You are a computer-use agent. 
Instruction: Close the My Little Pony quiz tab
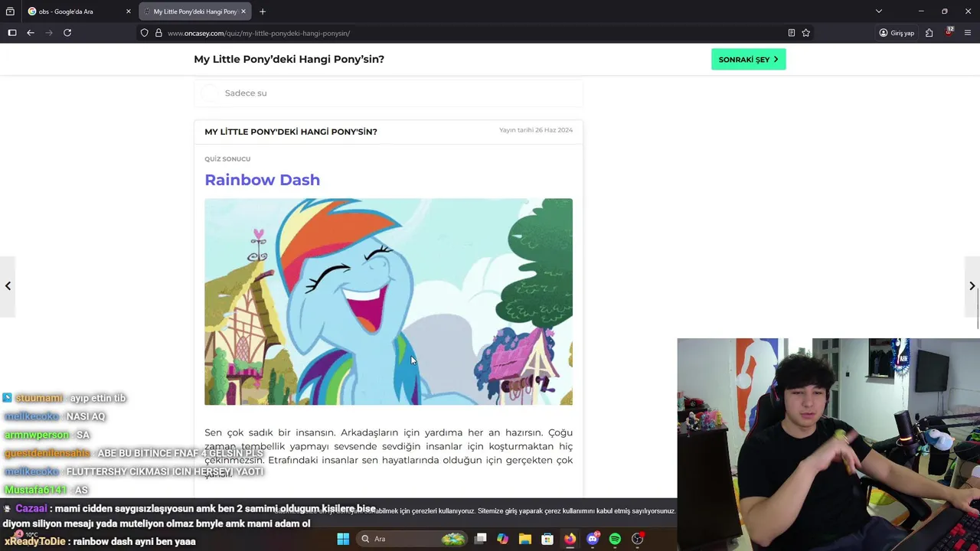243,11
